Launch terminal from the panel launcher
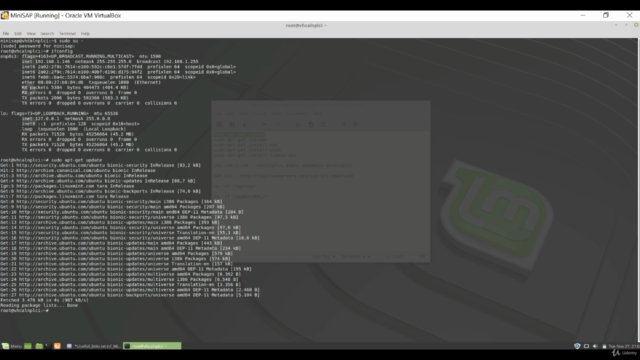This screenshot has height=360, width=640. (48, 346)
